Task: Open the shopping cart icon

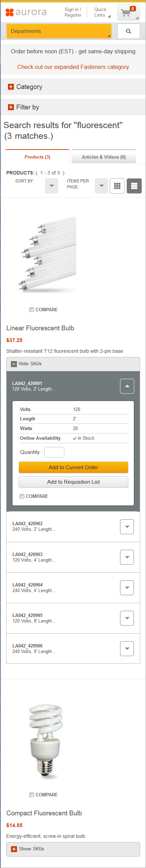Action: (x=128, y=12)
